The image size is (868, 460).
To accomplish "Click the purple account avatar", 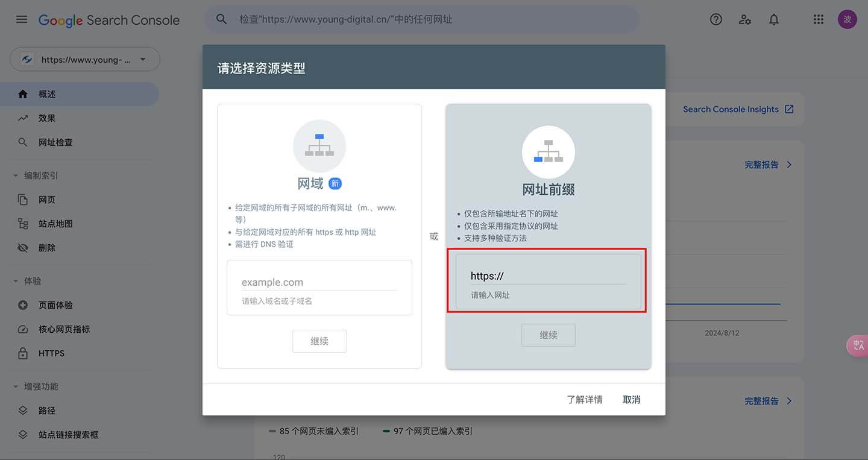I will click(x=847, y=19).
